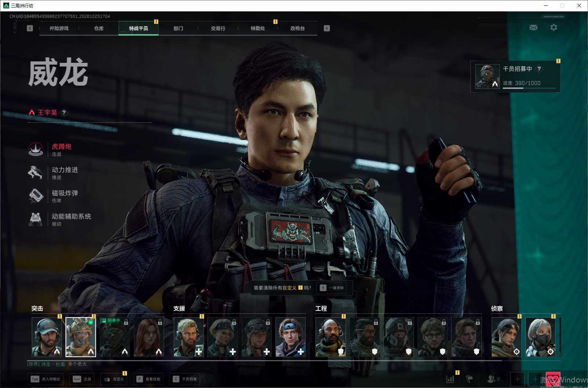Select first 突击 operator with cap and headset

click(x=47, y=337)
